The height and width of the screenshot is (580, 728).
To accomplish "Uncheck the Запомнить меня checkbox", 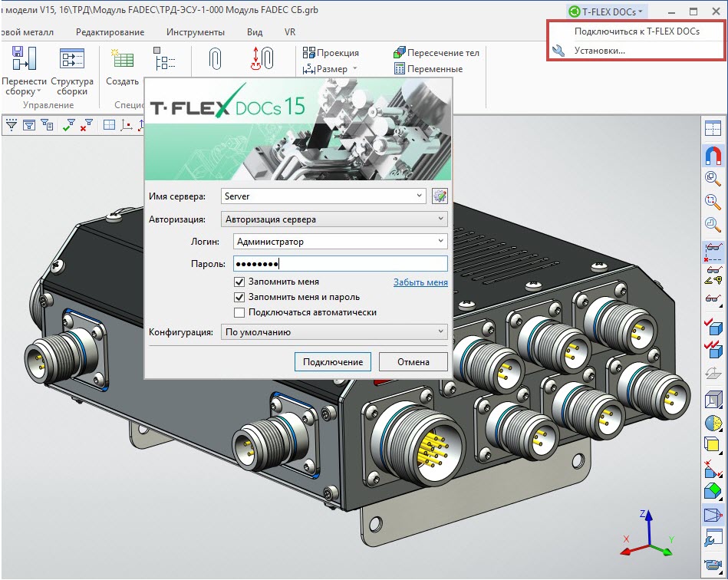I will pos(240,282).
